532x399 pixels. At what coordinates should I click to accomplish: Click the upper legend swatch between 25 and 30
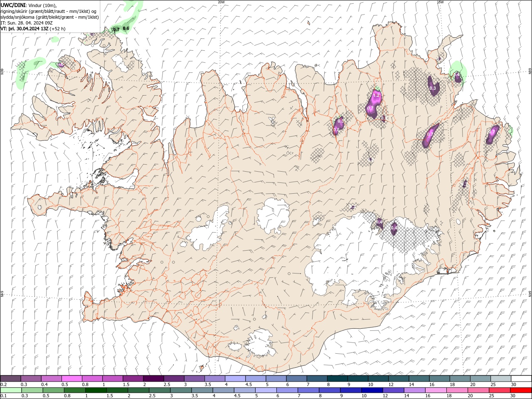(x=501, y=379)
